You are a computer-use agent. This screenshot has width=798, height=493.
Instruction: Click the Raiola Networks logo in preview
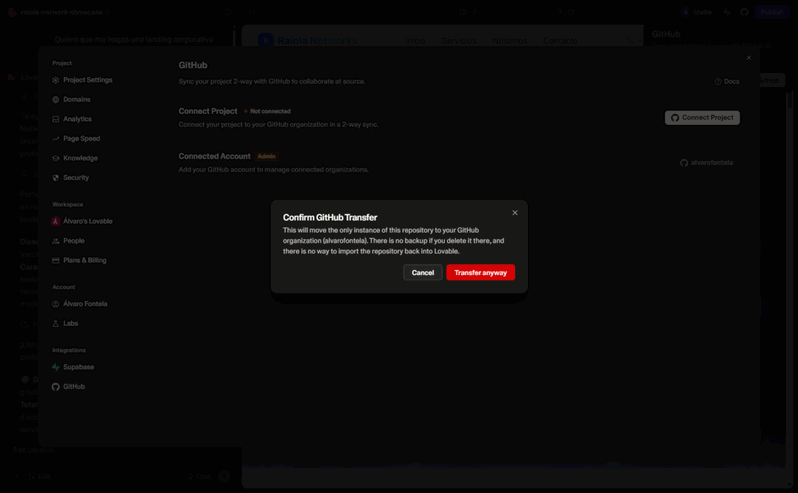coord(307,40)
